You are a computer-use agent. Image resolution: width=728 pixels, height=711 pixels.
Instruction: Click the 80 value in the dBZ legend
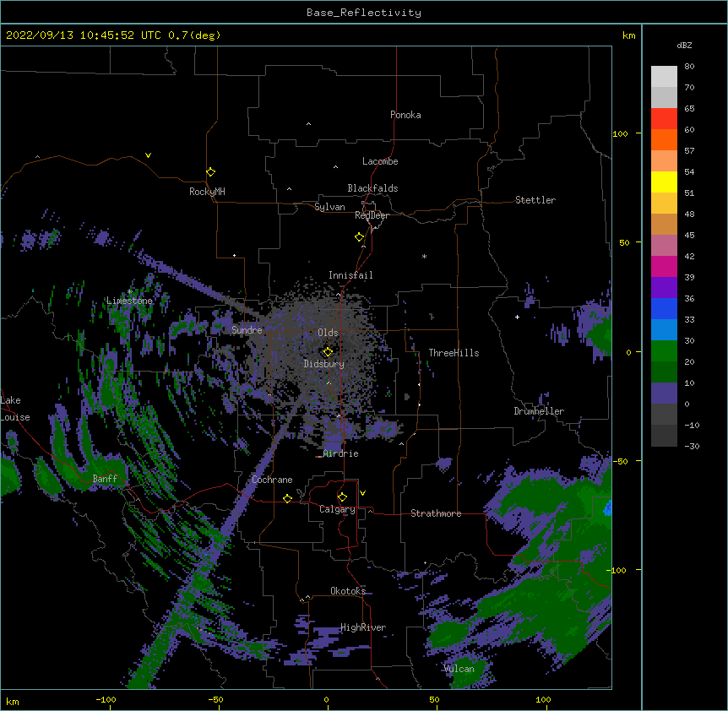pyautogui.click(x=689, y=67)
